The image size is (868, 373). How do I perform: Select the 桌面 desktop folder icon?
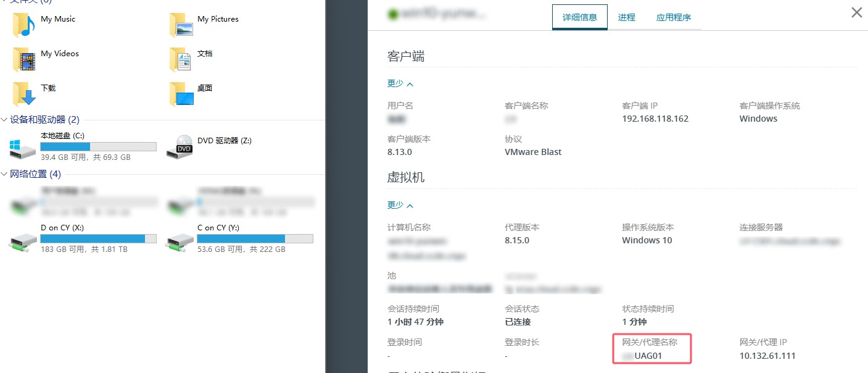[181, 94]
